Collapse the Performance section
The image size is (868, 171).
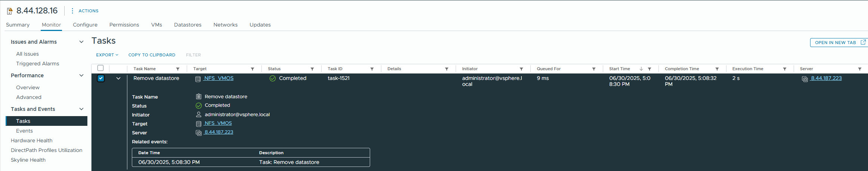point(81,75)
